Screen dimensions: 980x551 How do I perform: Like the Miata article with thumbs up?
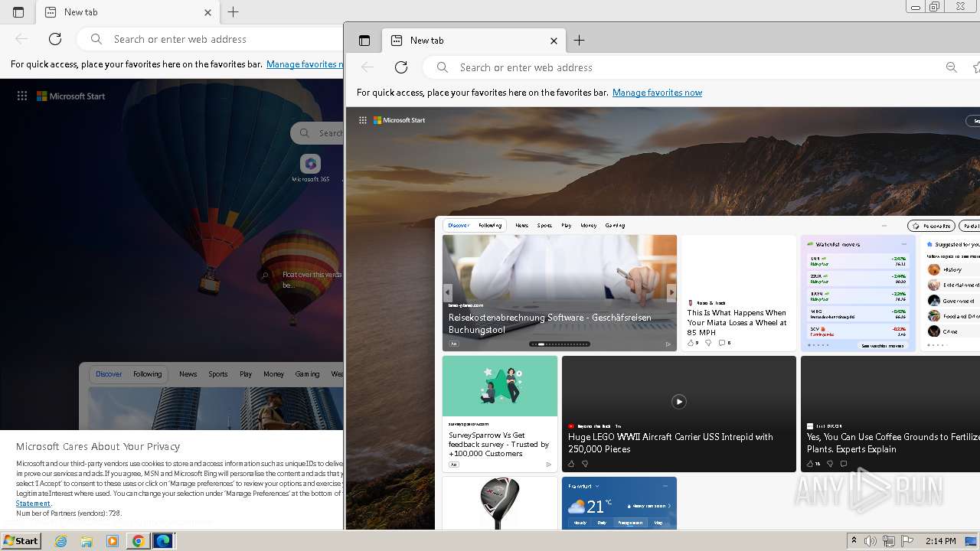(691, 343)
